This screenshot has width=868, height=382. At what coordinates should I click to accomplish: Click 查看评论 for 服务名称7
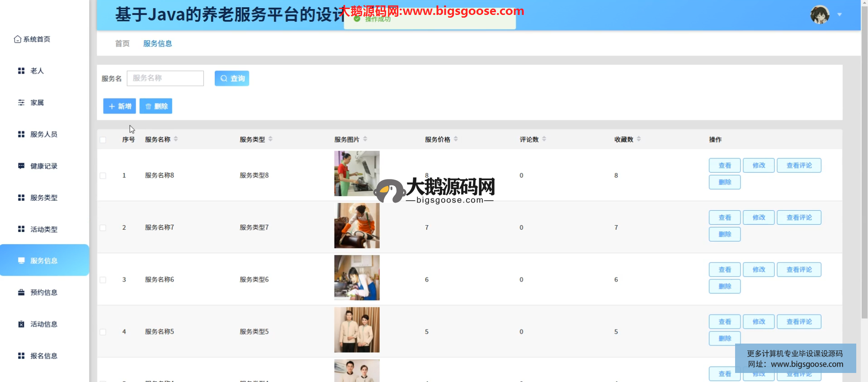799,217
